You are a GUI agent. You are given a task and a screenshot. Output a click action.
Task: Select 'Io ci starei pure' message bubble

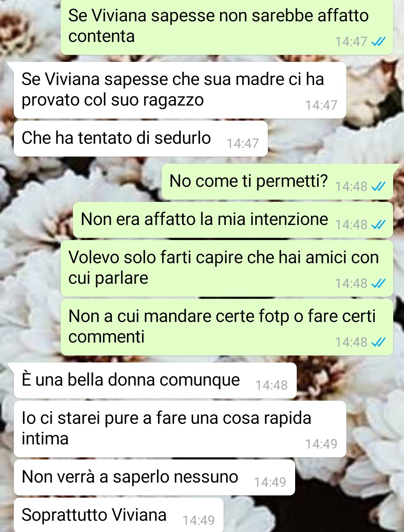coord(180,429)
